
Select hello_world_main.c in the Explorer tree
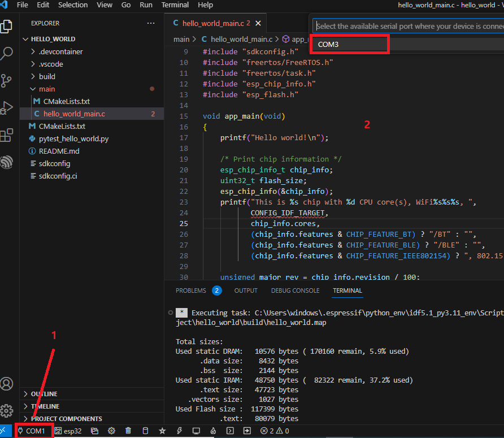point(92,114)
